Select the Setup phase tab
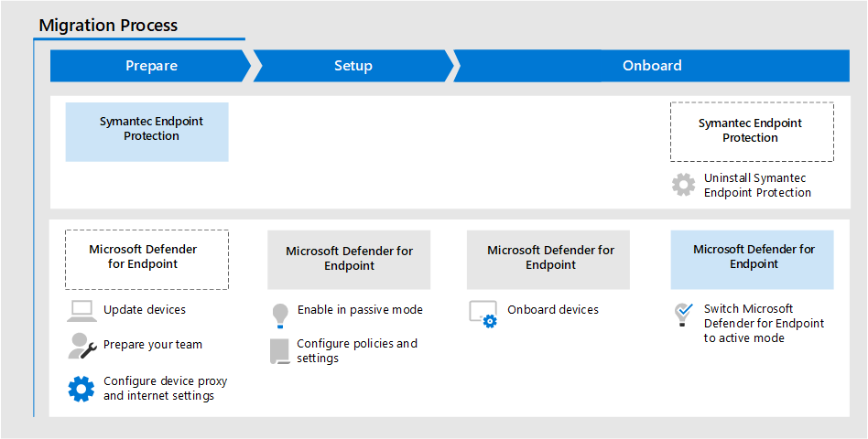Image resolution: width=868 pixels, height=439 pixels. (x=353, y=66)
